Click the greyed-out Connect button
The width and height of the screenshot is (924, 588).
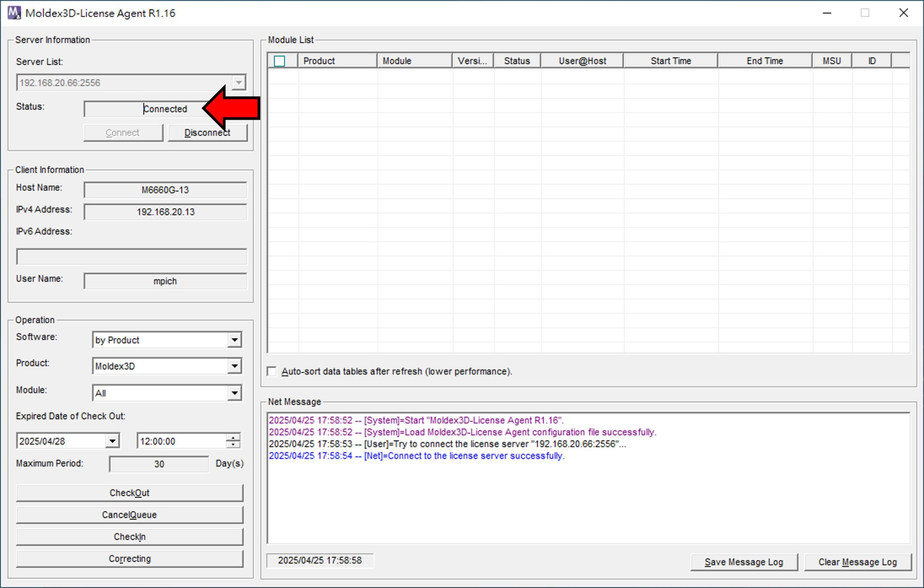click(x=123, y=133)
